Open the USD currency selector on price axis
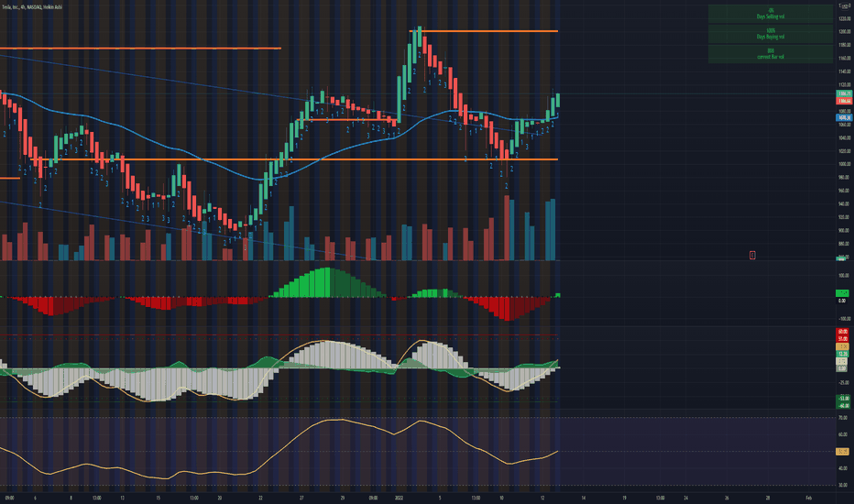 click(x=845, y=6)
